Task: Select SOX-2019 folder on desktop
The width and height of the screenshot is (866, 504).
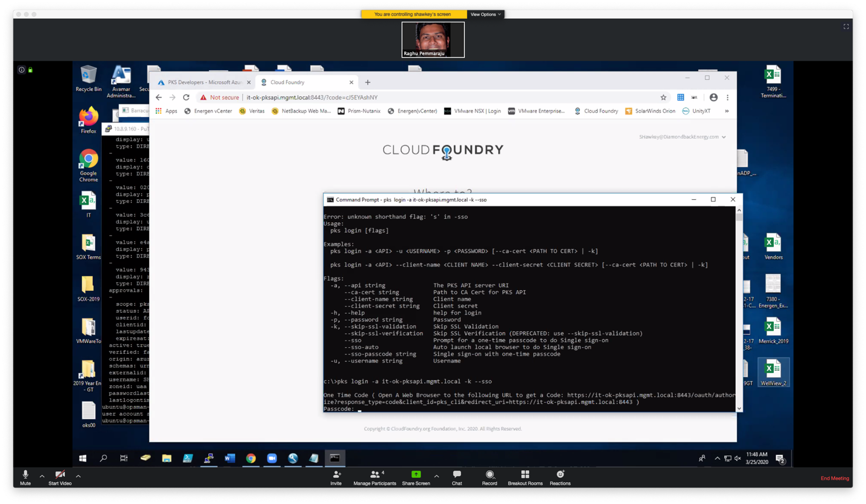Action: [88, 289]
